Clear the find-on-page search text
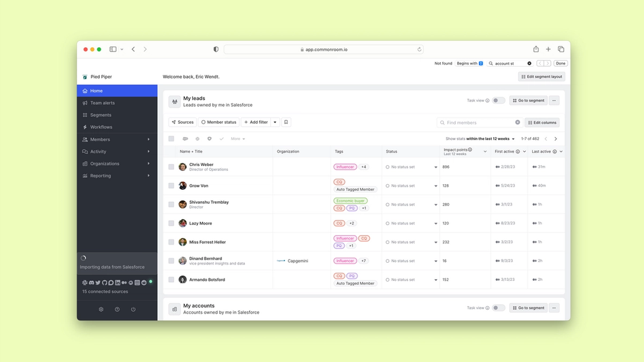The image size is (644, 362). point(530,63)
